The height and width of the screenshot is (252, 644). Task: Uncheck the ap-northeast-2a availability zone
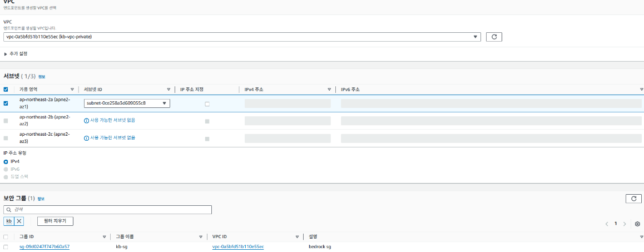click(6, 103)
